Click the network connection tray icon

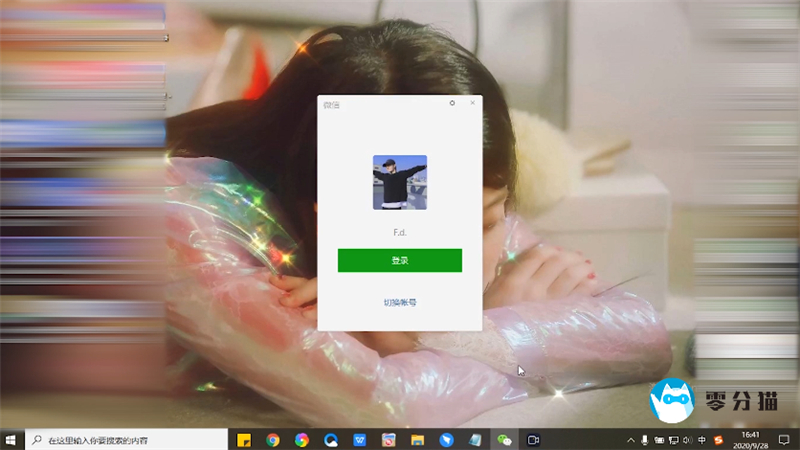click(x=673, y=440)
